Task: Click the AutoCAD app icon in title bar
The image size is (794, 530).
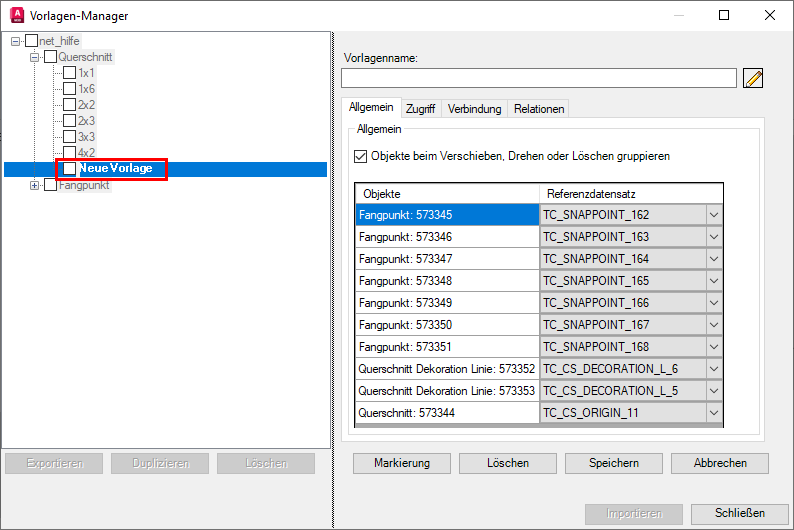Action: pyautogui.click(x=17, y=16)
